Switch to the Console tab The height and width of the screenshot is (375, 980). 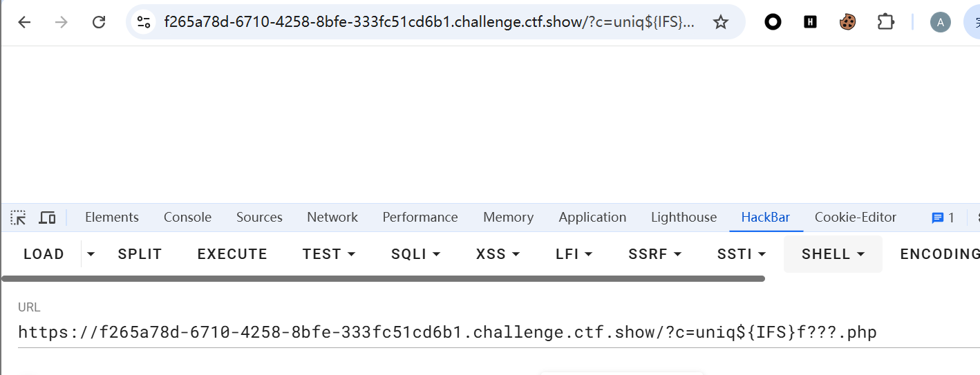click(187, 218)
